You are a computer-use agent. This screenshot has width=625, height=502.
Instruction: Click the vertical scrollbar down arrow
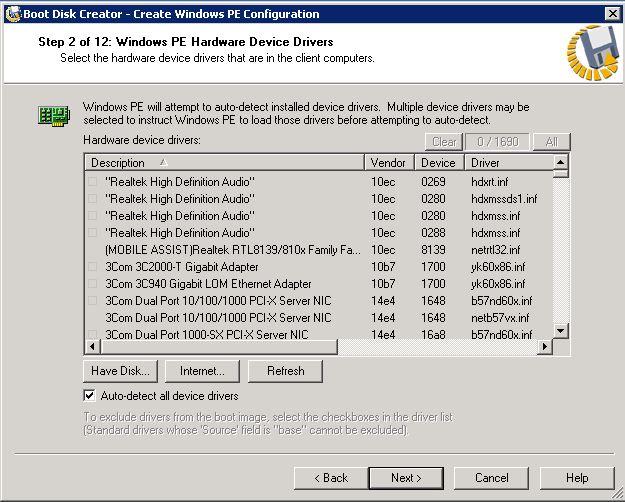tap(561, 331)
